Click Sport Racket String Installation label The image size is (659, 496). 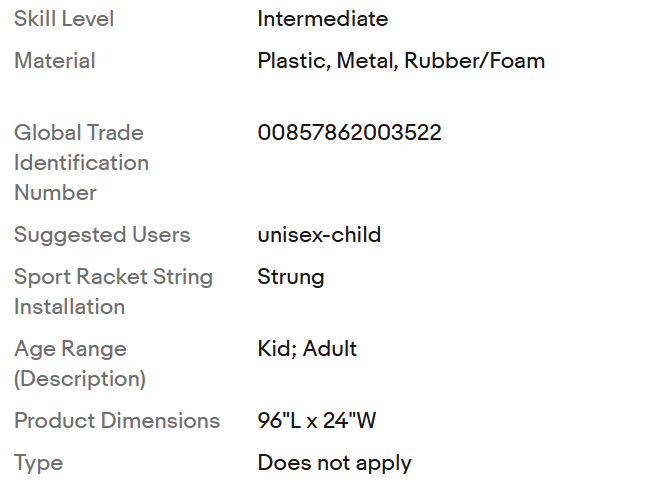tap(113, 292)
